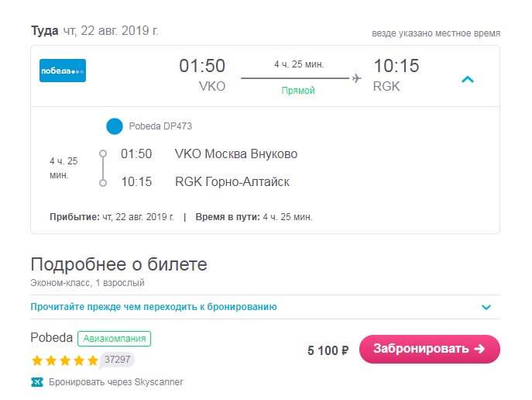Click the 'Забронировать' booking button

pos(430,349)
